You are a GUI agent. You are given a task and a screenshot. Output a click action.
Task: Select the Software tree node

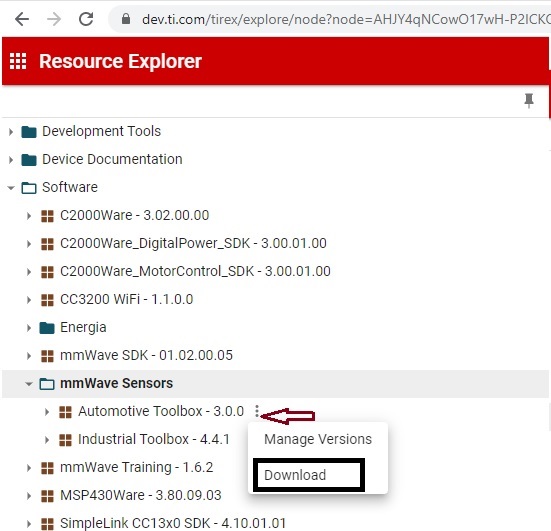(70, 187)
